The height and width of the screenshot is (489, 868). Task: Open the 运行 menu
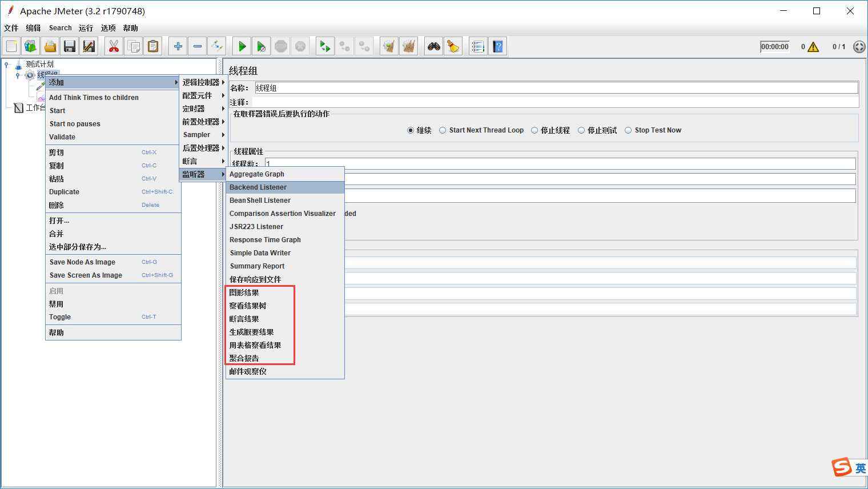pyautogui.click(x=86, y=28)
